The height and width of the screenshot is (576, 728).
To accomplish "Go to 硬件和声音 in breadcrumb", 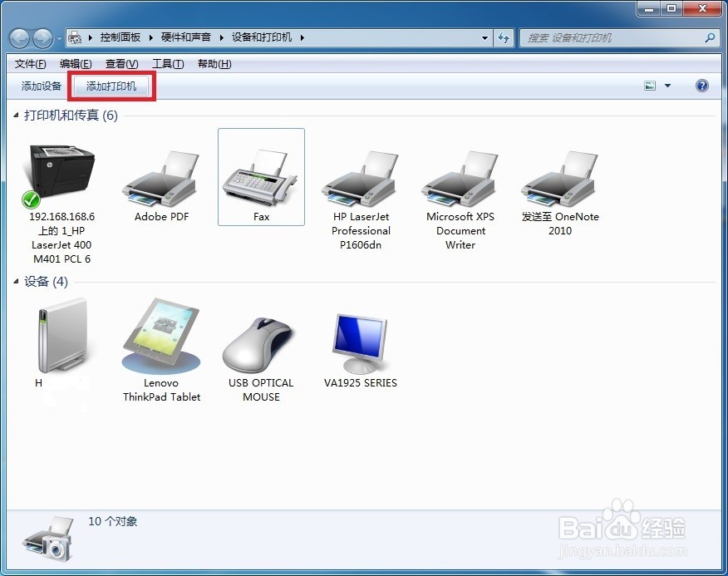I will (185, 37).
